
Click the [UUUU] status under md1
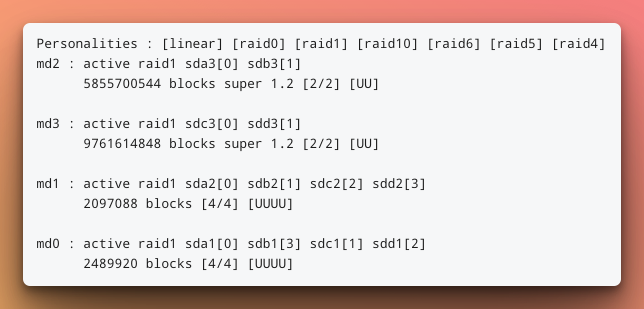pos(270,204)
